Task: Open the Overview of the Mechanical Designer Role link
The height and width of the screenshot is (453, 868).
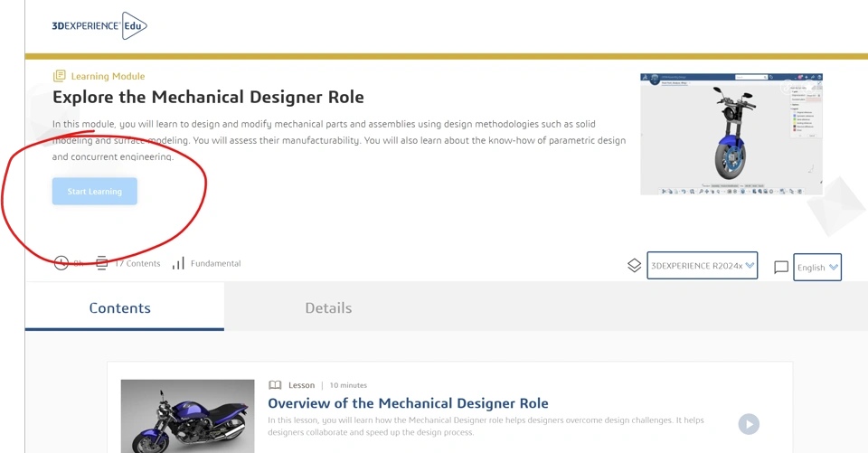Action: (x=408, y=403)
